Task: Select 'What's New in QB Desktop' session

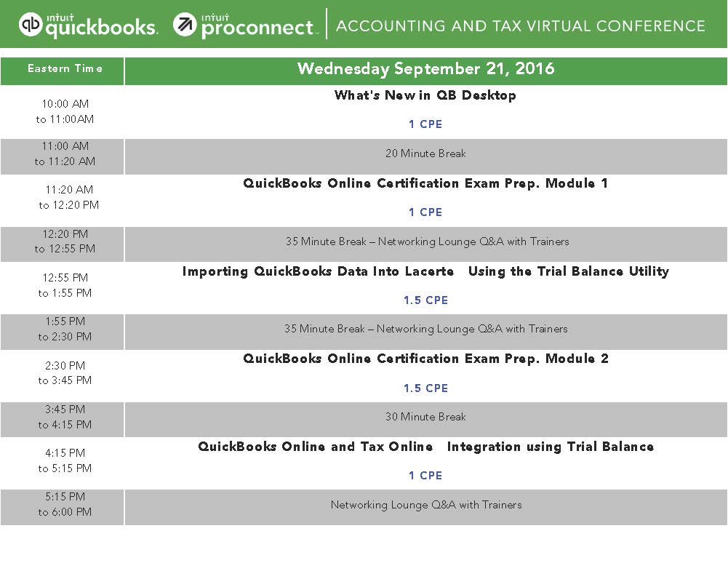Action: click(425, 95)
